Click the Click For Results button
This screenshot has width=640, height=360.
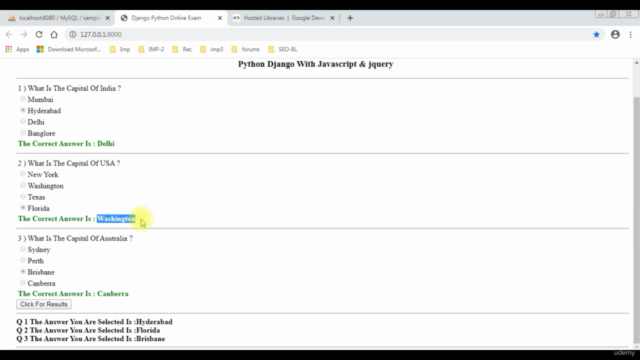pyautogui.click(x=44, y=304)
